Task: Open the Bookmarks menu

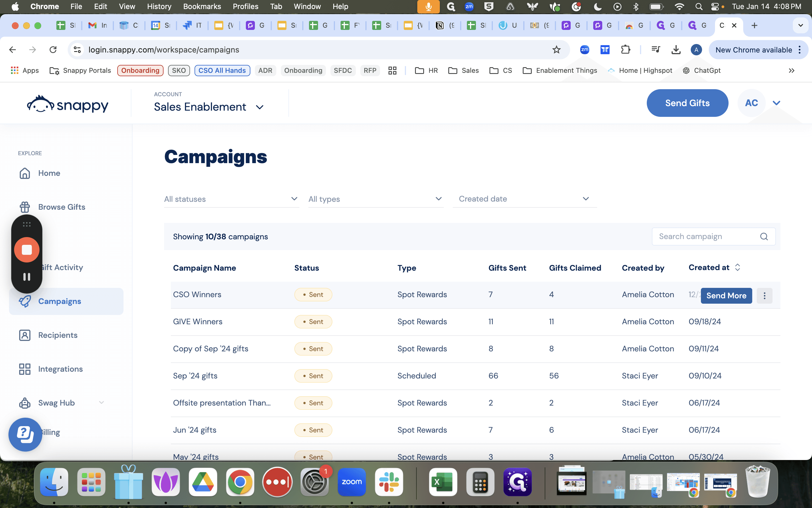Action: click(x=202, y=6)
